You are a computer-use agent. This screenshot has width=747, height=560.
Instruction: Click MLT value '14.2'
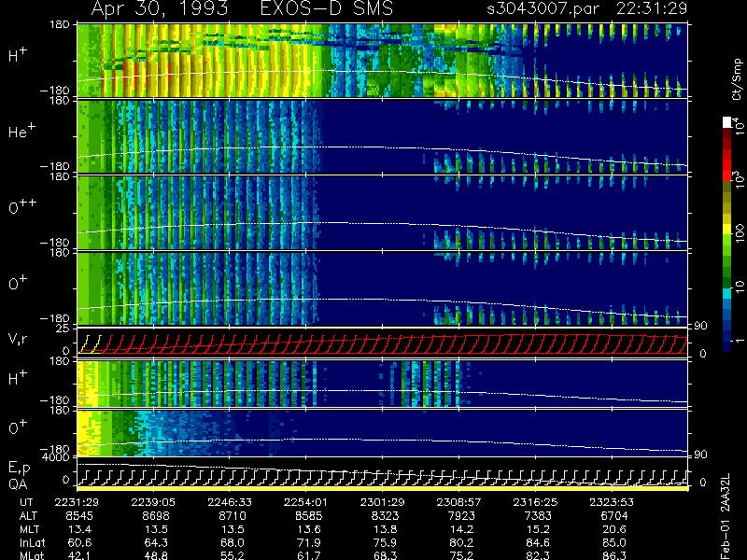[x=461, y=529]
